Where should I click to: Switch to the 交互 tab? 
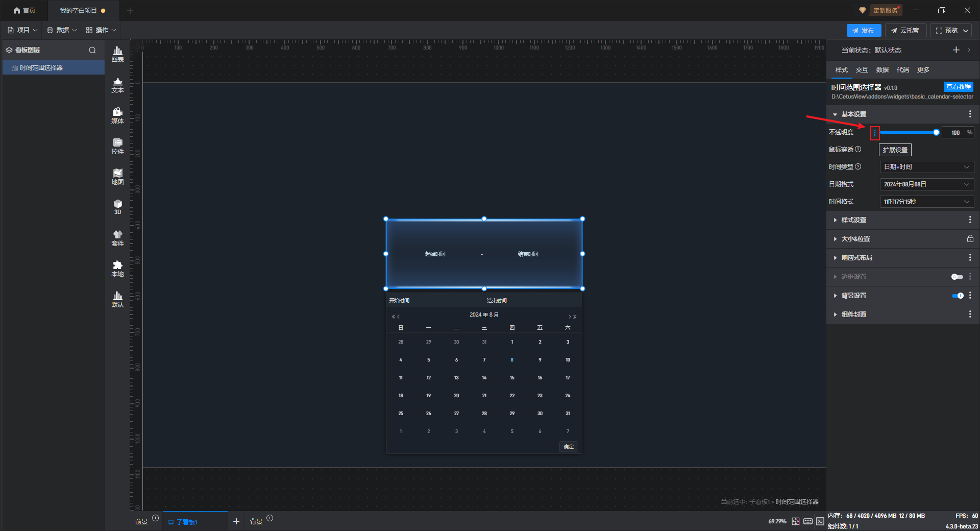(x=862, y=70)
